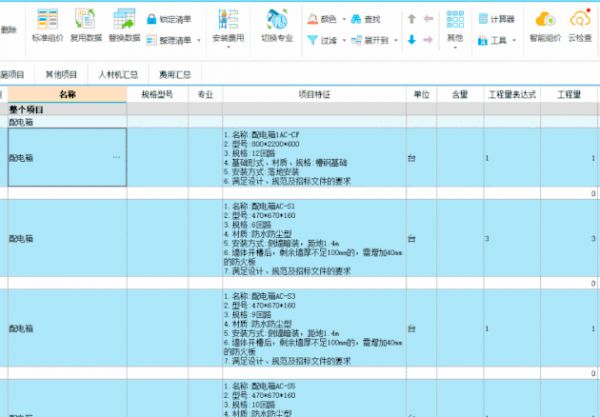Click the 锁定清单 lock icon
Viewport: 600px width, 417px height.
click(152, 19)
